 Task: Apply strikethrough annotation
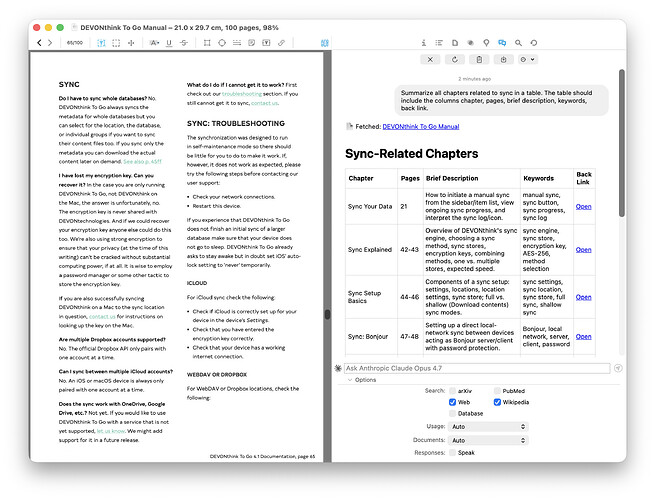click(184, 43)
